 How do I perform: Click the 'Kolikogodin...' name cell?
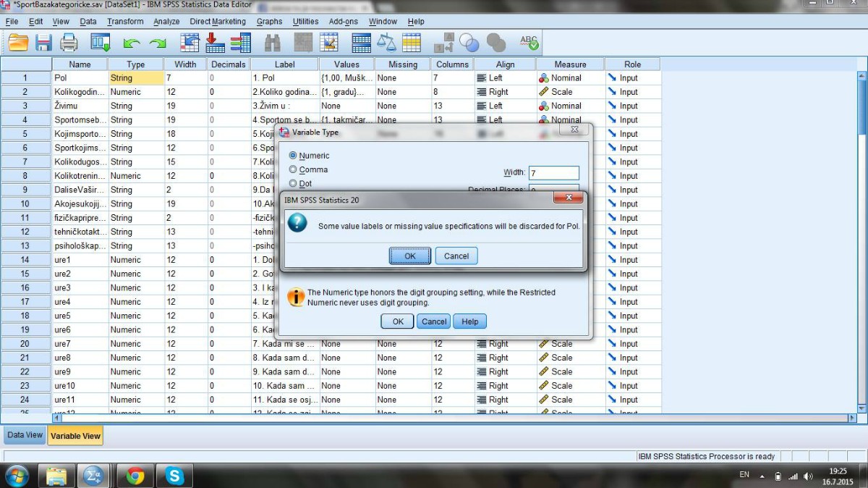pos(80,92)
